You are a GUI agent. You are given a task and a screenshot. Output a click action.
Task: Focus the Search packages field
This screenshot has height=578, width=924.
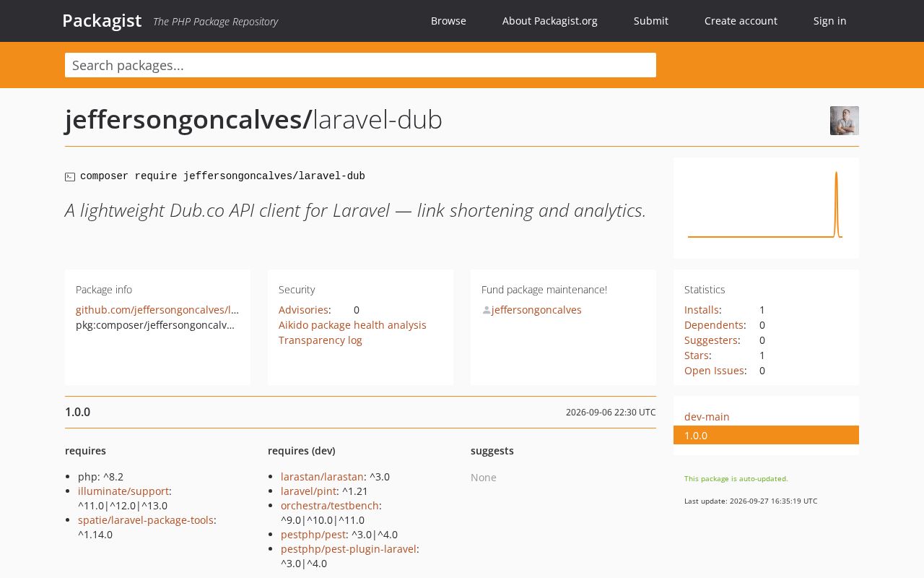[360, 65]
